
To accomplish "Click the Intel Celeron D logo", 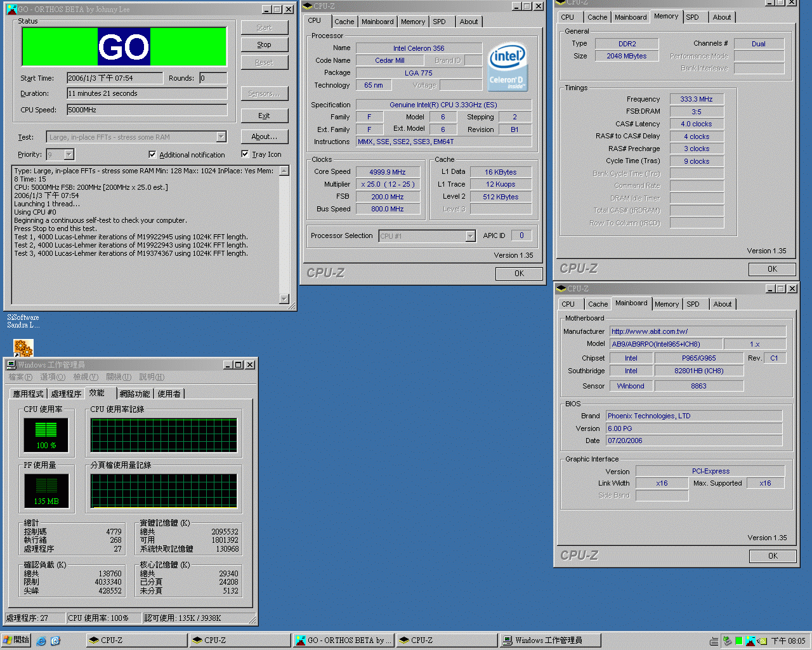I will pyautogui.click(x=507, y=67).
